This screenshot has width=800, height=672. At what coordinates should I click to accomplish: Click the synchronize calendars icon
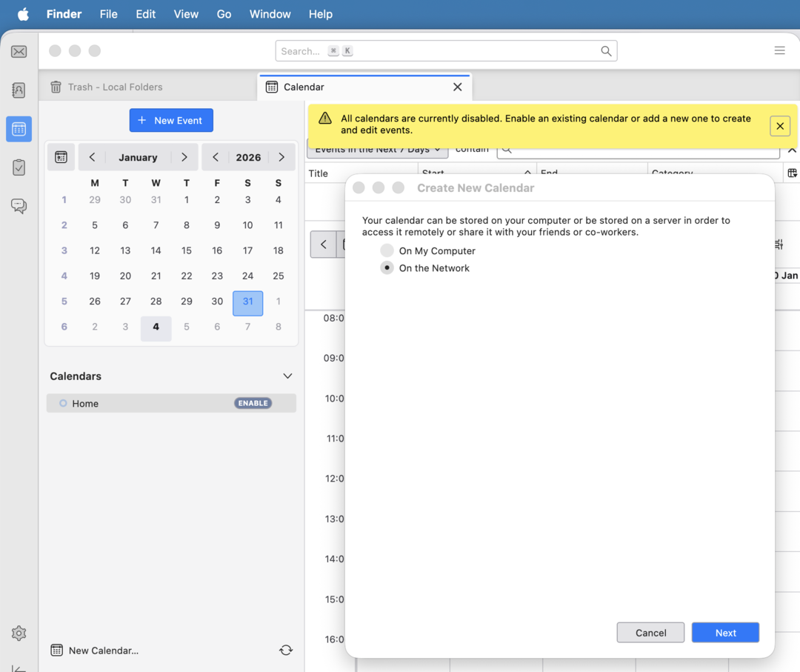click(x=286, y=651)
